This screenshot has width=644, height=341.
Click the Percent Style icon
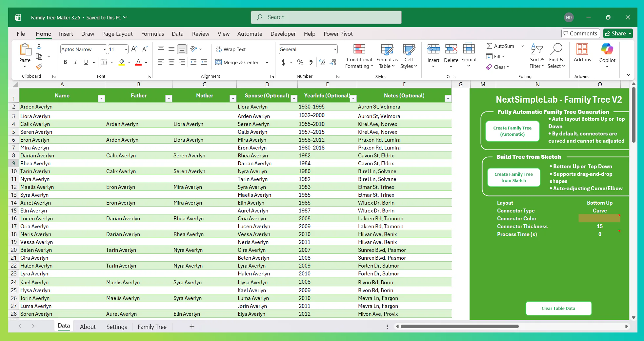[x=300, y=62]
